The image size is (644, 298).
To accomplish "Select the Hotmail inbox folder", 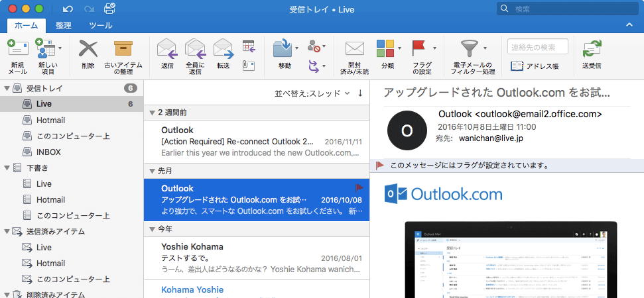I will point(72,120).
